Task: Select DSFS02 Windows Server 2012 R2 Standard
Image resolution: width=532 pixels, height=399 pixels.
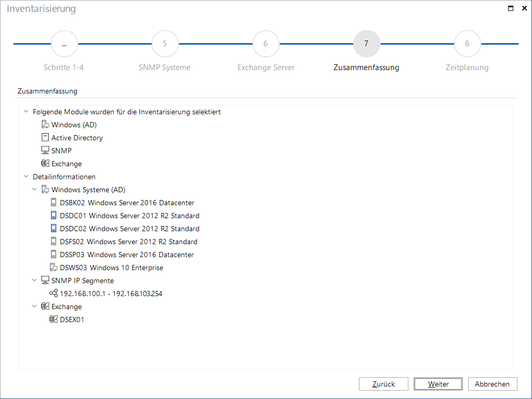Action: (x=129, y=242)
